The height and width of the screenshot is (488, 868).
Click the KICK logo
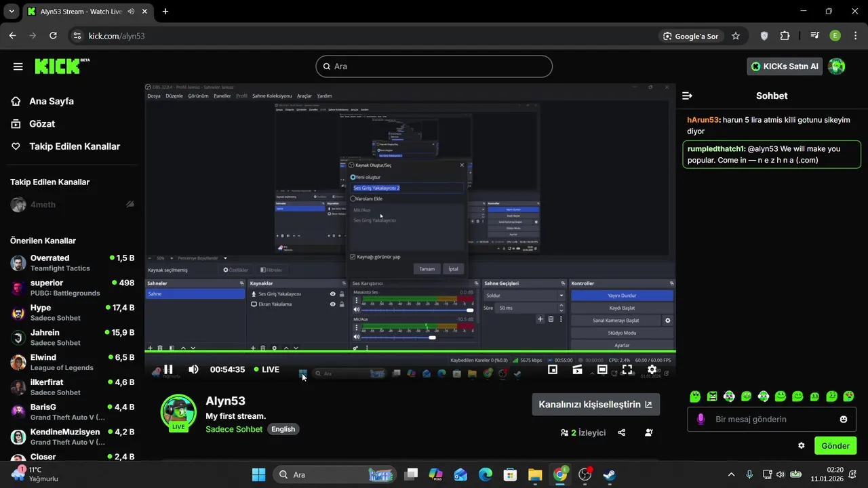click(x=62, y=66)
